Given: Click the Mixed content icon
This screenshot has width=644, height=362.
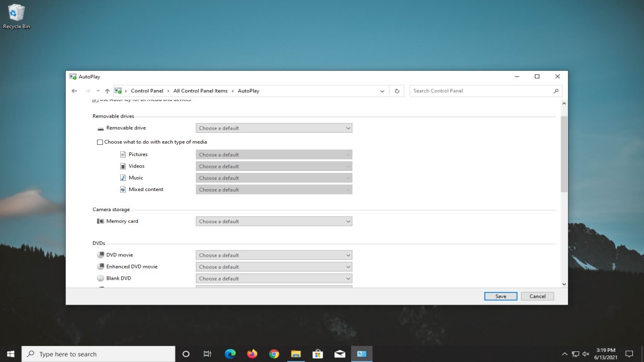Looking at the screenshot, I should pos(123,190).
